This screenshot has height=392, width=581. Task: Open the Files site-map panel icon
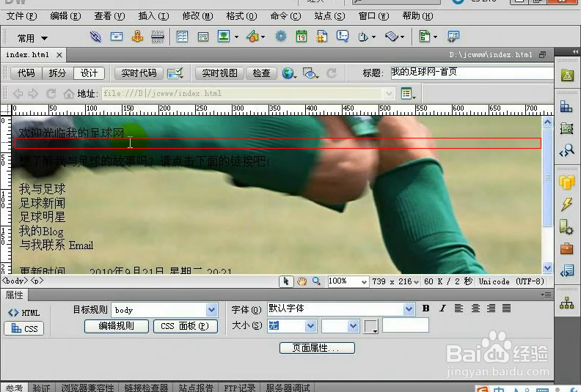(566, 303)
